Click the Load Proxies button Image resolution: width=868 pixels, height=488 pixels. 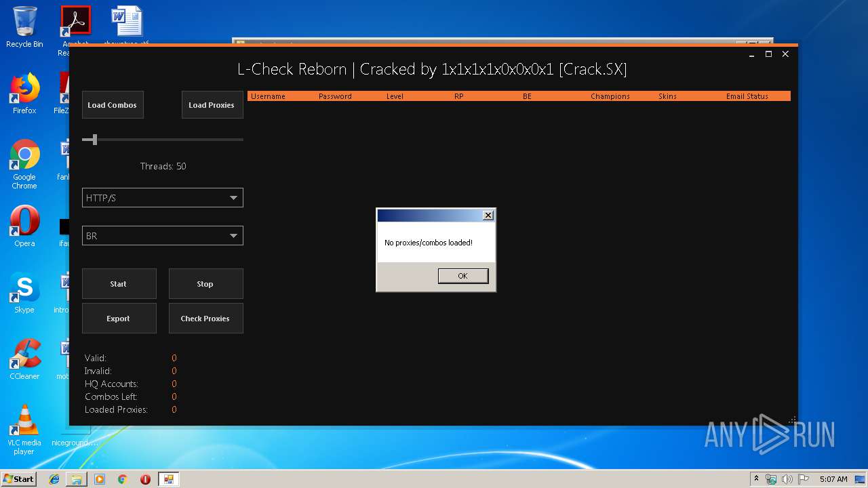point(212,105)
